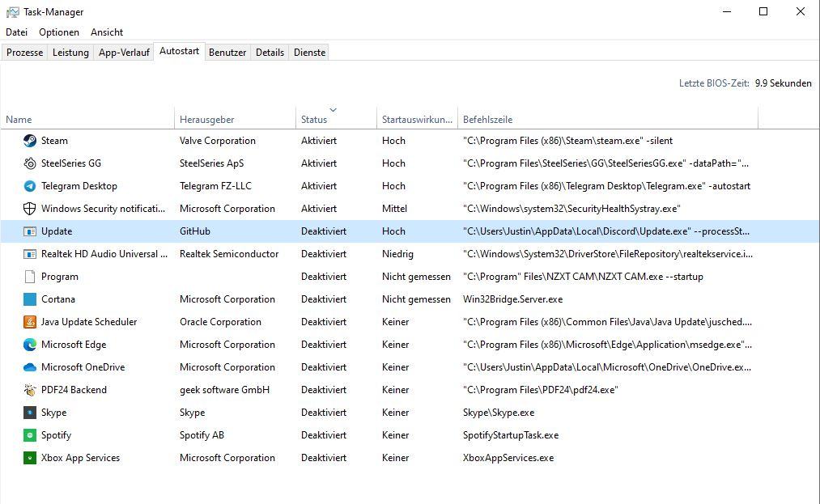Click the Valve Corporation publisher cell
This screenshot has width=820, height=504.
218,141
